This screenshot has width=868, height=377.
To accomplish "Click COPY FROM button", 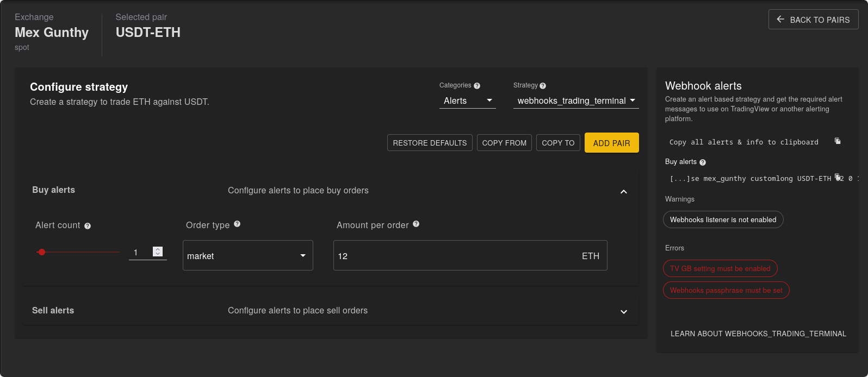I will coord(504,143).
